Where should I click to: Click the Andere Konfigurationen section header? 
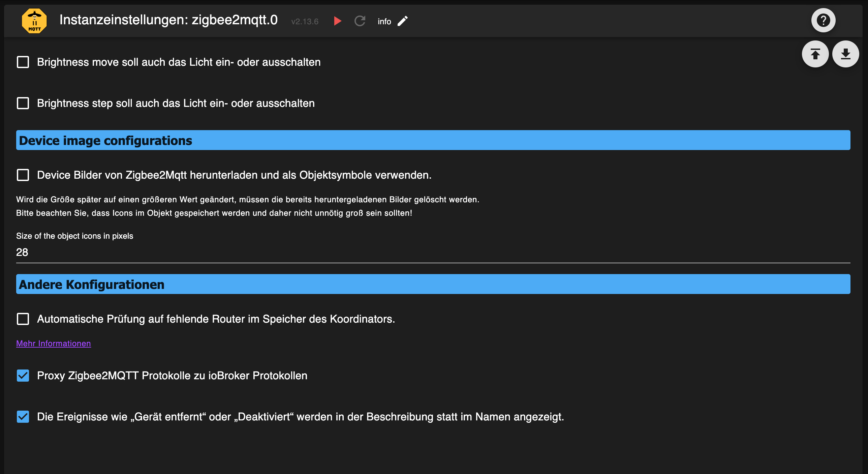point(433,284)
